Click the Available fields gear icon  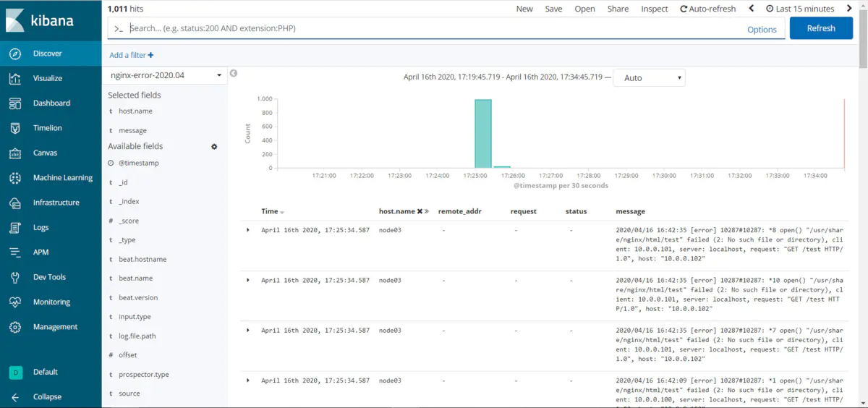214,146
